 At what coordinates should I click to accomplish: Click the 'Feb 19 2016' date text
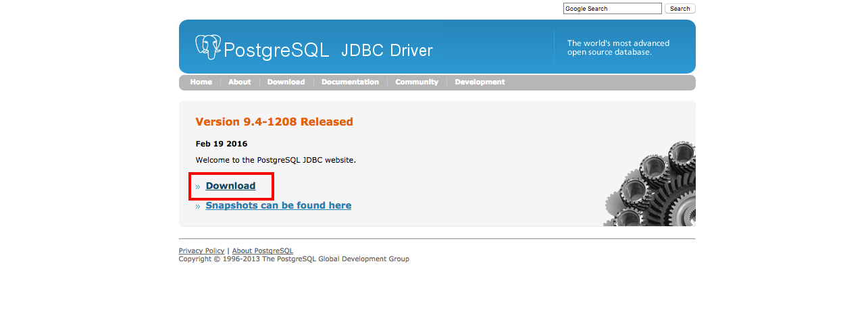pyautogui.click(x=222, y=144)
